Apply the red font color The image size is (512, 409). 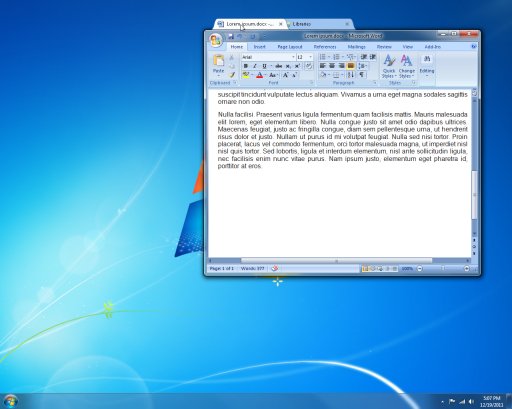(259, 75)
